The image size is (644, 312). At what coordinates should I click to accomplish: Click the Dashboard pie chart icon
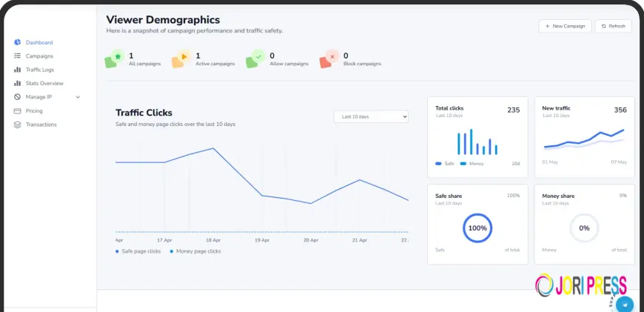tap(17, 42)
